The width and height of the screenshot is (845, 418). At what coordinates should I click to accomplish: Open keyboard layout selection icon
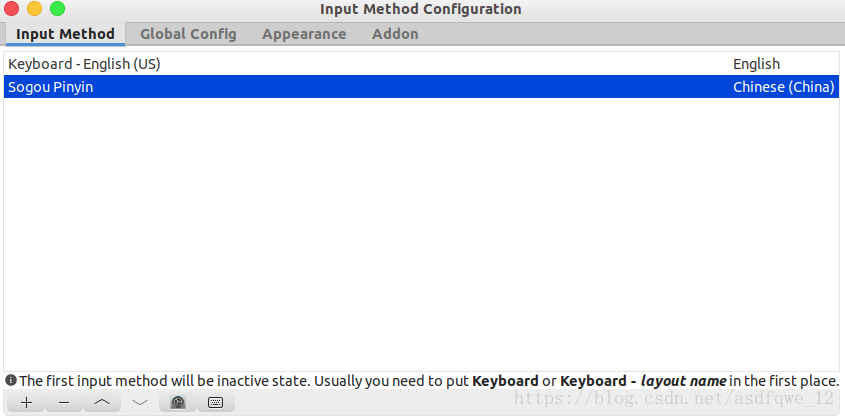[x=216, y=402]
